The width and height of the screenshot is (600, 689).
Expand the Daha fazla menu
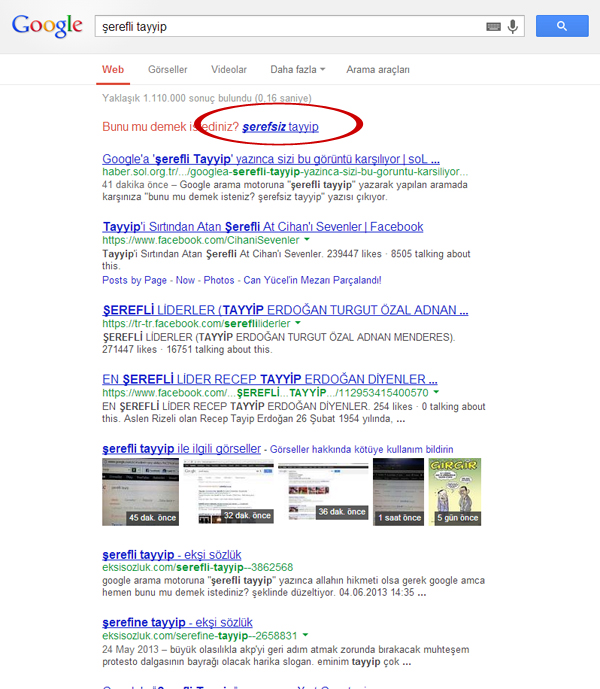(x=298, y=69)
